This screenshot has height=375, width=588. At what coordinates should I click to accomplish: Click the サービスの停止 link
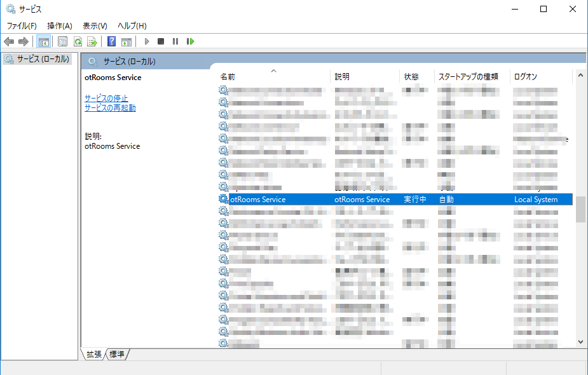(x=106, y=98)
